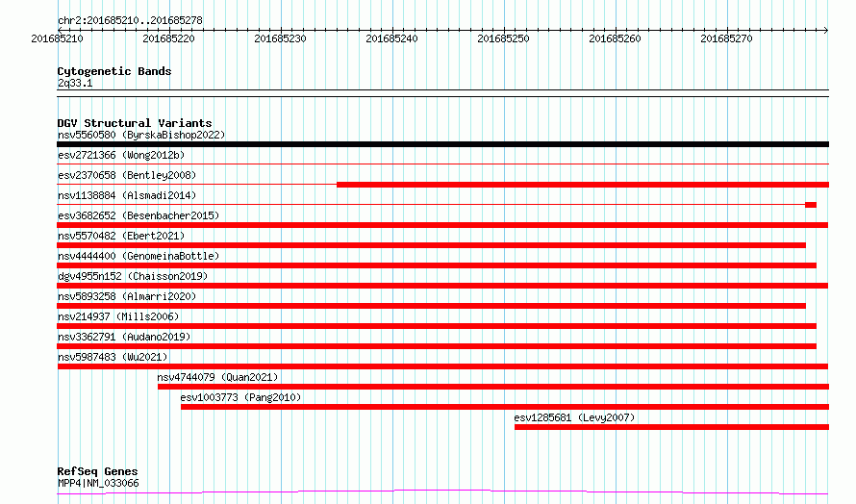Select variant label nsv5893258 (Almarri2020)

pos(127,296)
